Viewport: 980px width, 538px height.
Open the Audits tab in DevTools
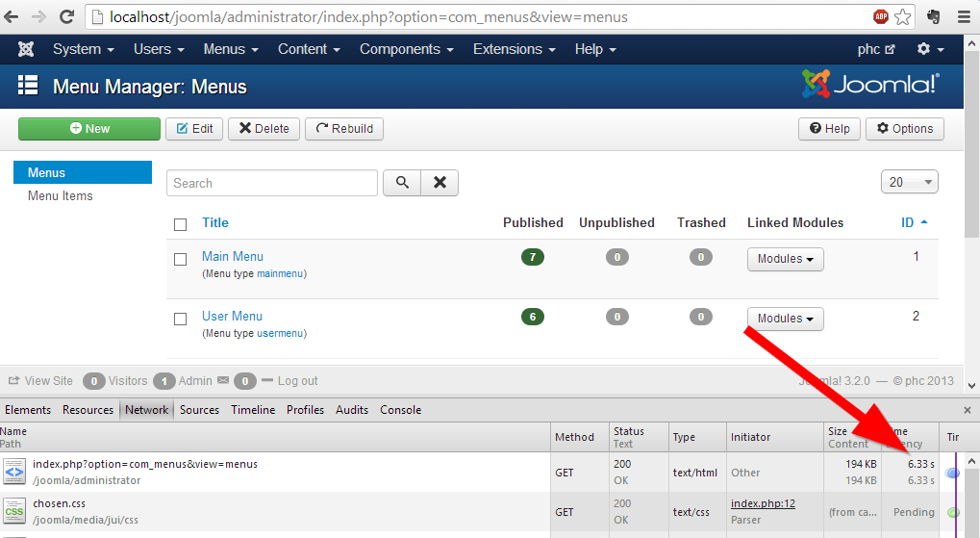tap(352, 410)
